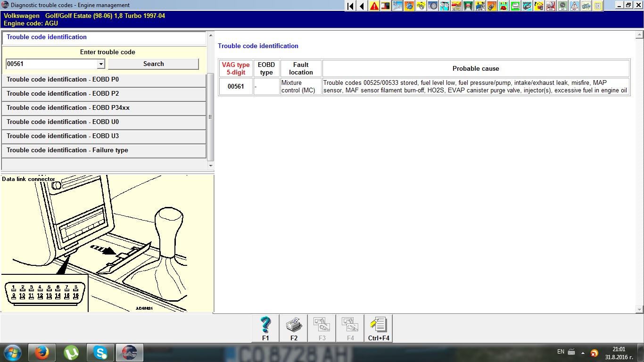Go to first page using skip-back arrow
The image size is (644, 362).
click(x=350, y=6)
